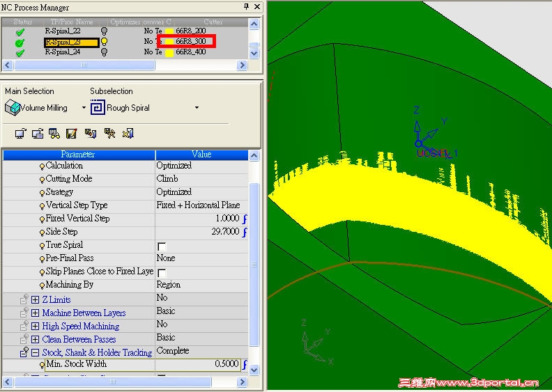
Task: Select the R-Spiral_24 procedure name
Action: tap(63, 52)
